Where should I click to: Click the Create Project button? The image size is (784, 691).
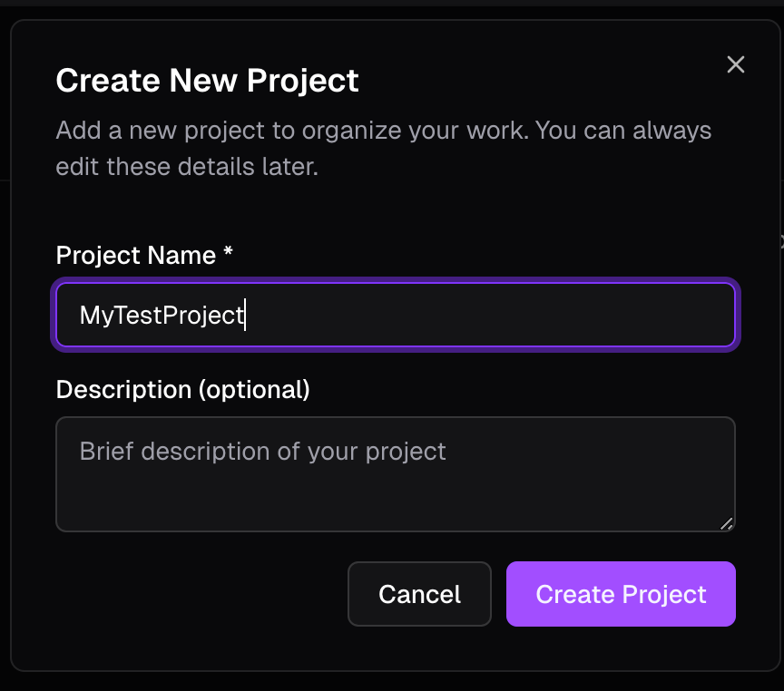tap(621, 594)
